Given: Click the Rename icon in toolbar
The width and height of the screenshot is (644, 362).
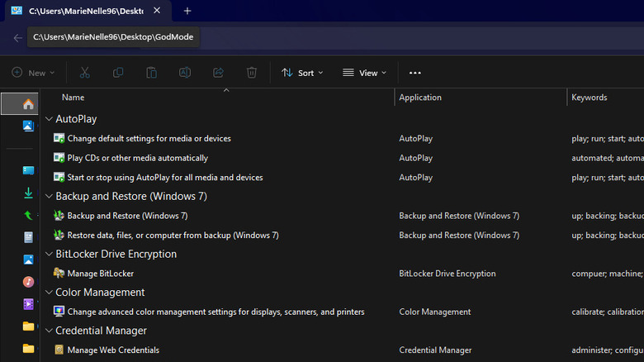Looking at the screenshot, I should coord(185,73).
